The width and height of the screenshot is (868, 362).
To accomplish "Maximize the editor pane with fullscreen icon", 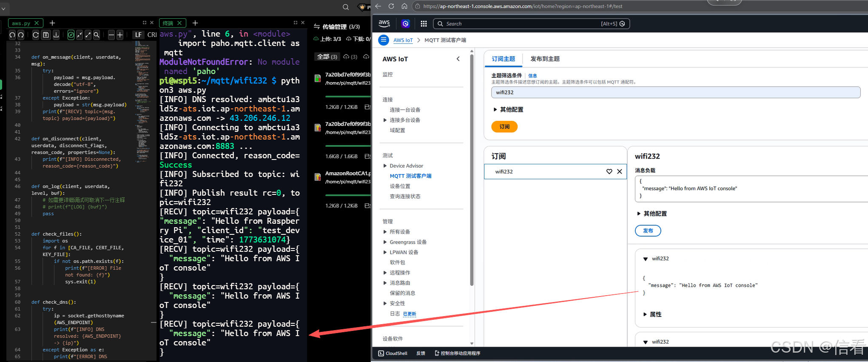I will click(145, 23).
